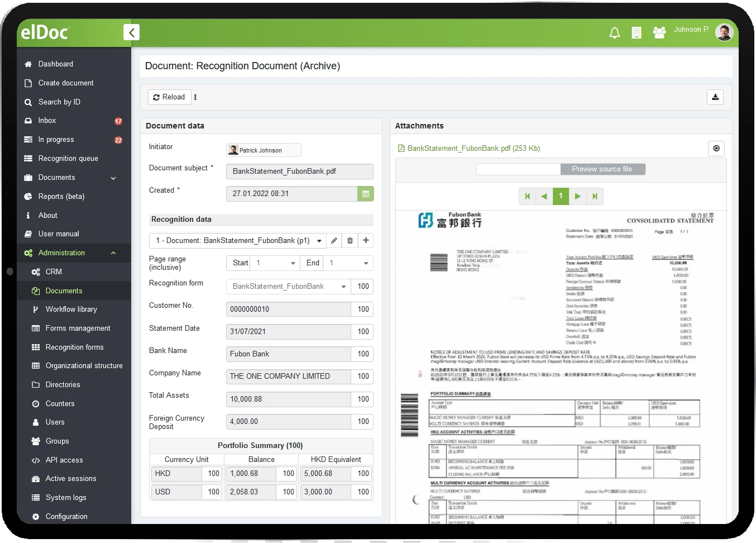Click the attachment view icon beside PDF name
Image resolution: width=756 pixels, height=543 pixels.
716,149
